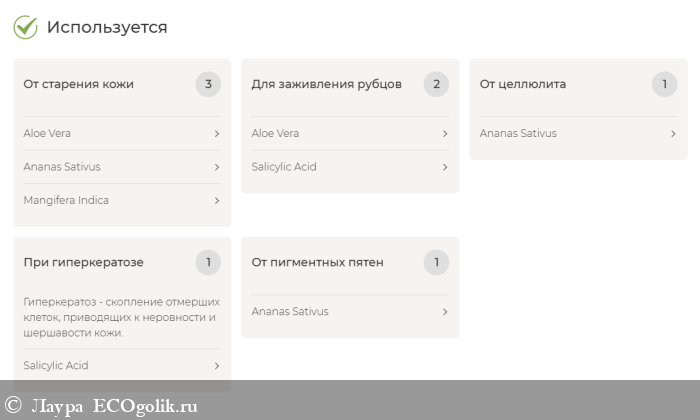Click the count badge 1 on От пигментных пятен
700x420 pixels.
click(436, 263)
